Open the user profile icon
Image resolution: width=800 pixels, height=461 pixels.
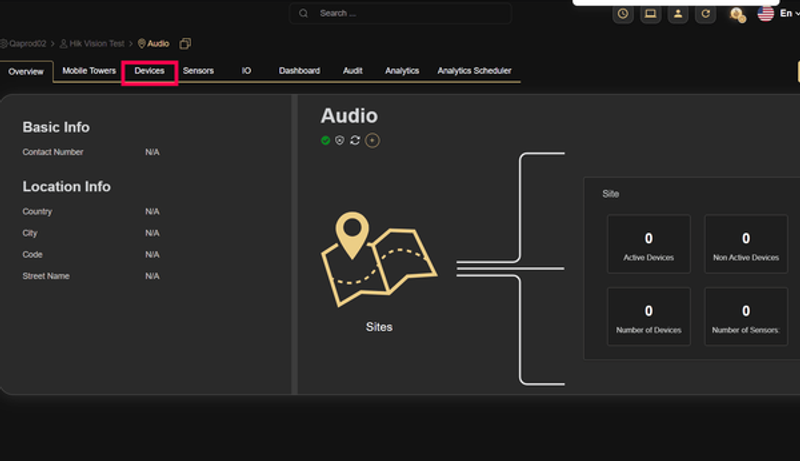coord(678,14)
